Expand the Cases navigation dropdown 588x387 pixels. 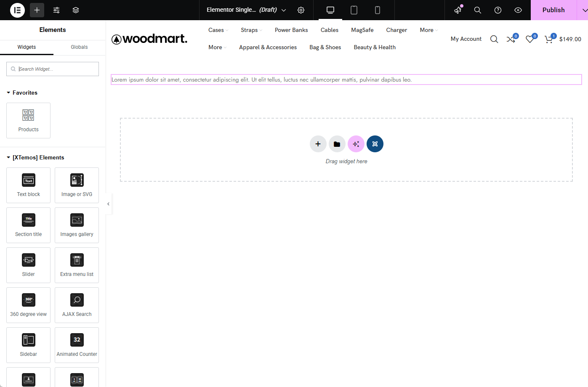click(217, 30)
